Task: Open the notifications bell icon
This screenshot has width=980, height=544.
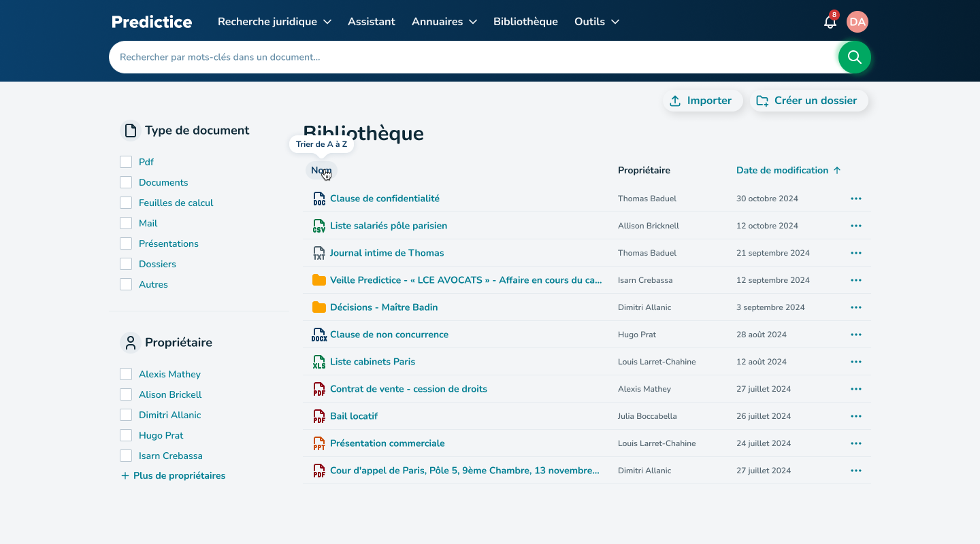Action: tap(830, 22)
